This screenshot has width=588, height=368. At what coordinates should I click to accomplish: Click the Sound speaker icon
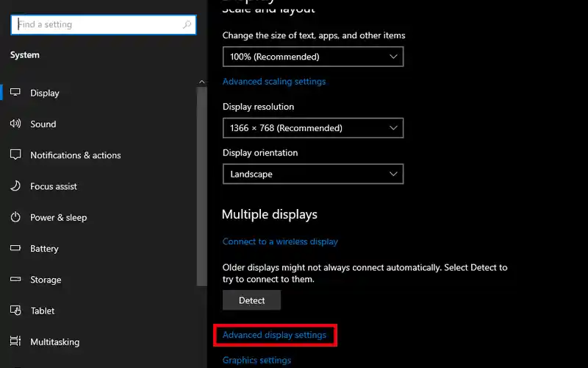click(x=15, y=124)
